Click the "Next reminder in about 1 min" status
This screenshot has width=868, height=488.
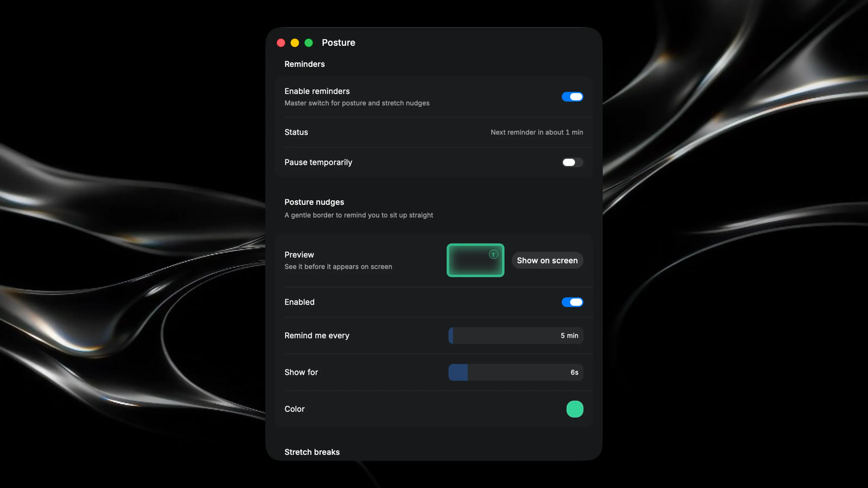pos(537,132)
